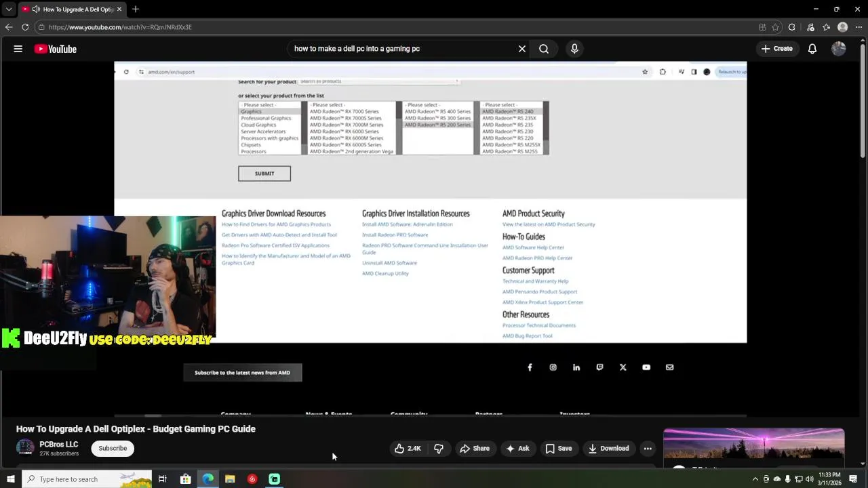
Task: Click the Create button on YouTube
Action: pos(776,49)
